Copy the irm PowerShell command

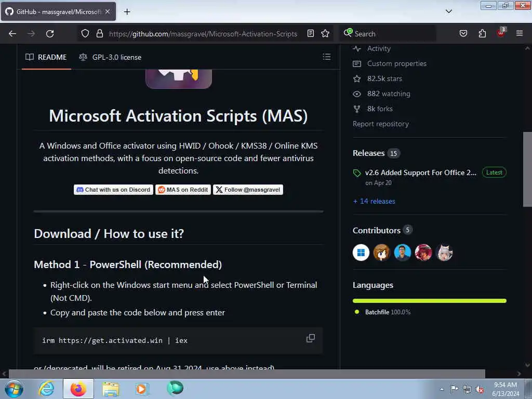(x=311, y=338)
